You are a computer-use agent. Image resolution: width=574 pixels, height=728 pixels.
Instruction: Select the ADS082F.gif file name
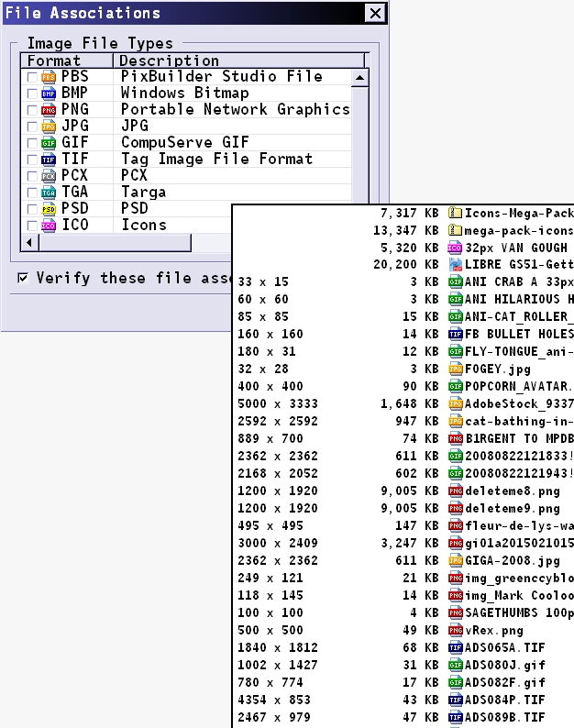coord(505,683)
